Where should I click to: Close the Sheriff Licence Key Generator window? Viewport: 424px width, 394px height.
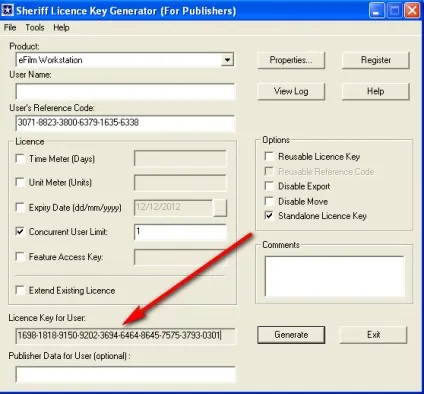[412, 11]
